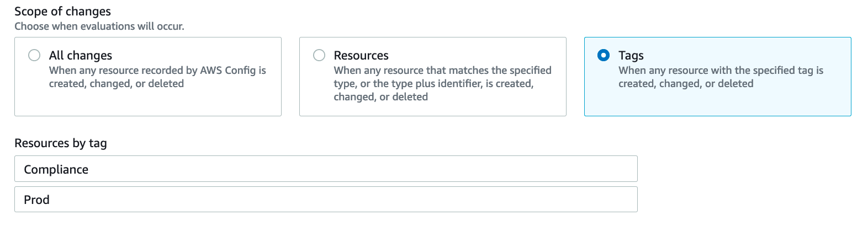Viewport: 868px width, 226px height.
Task: Click the "Resources" option title text
Action: [x=361, y=55]
